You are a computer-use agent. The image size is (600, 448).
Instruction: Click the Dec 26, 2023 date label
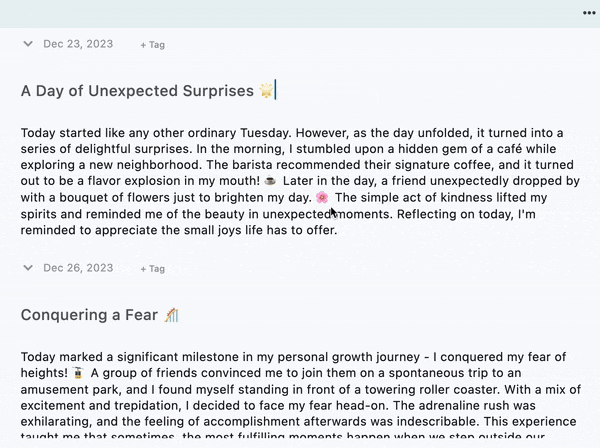pyautogui.click(x=78, y=268)
